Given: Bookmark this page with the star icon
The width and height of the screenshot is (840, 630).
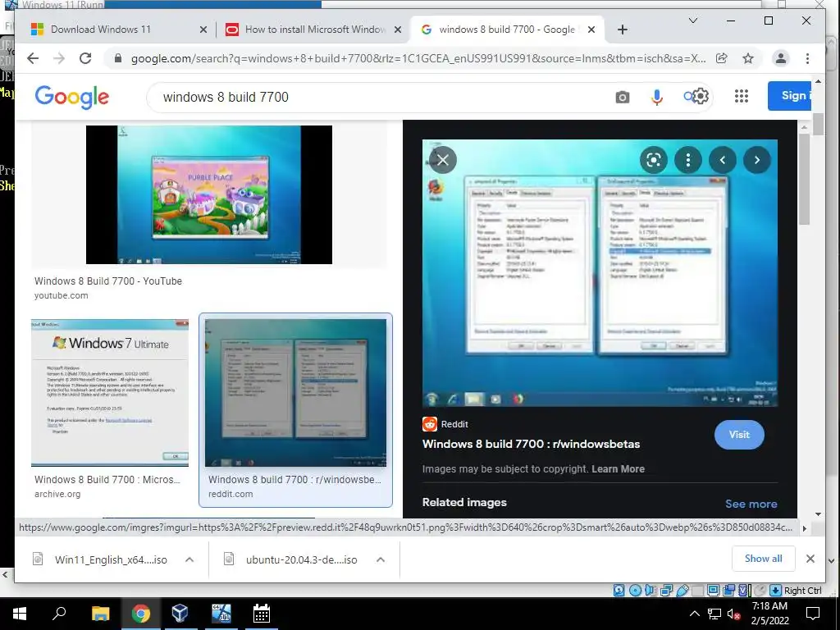Looking at the screenshot, I should [748, 58].
